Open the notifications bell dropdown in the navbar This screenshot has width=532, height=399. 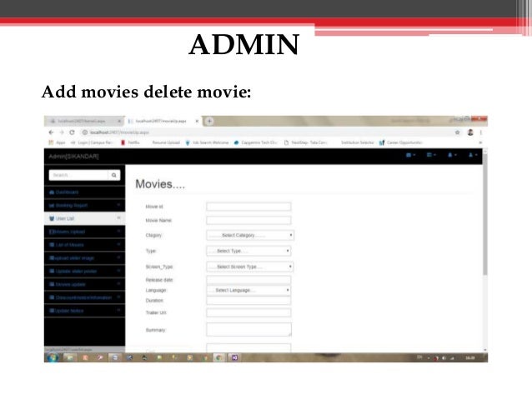[x=452, y=155]
